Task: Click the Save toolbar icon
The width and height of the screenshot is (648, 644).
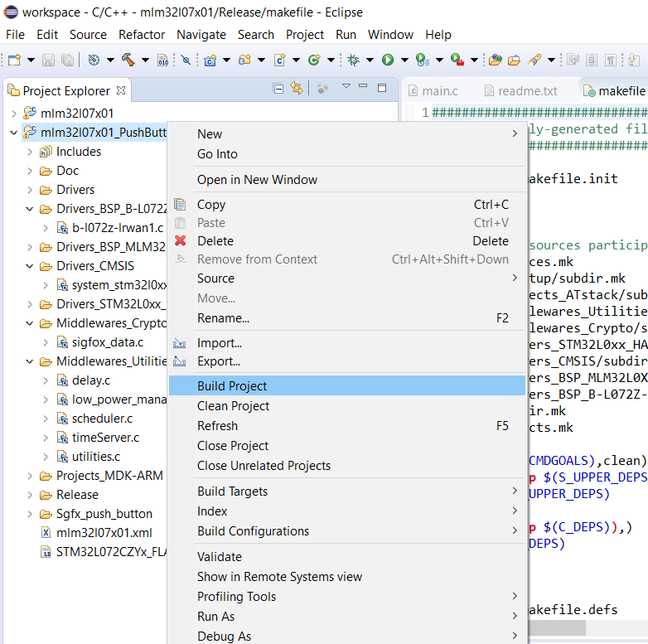Action: (x=48, y=60)
